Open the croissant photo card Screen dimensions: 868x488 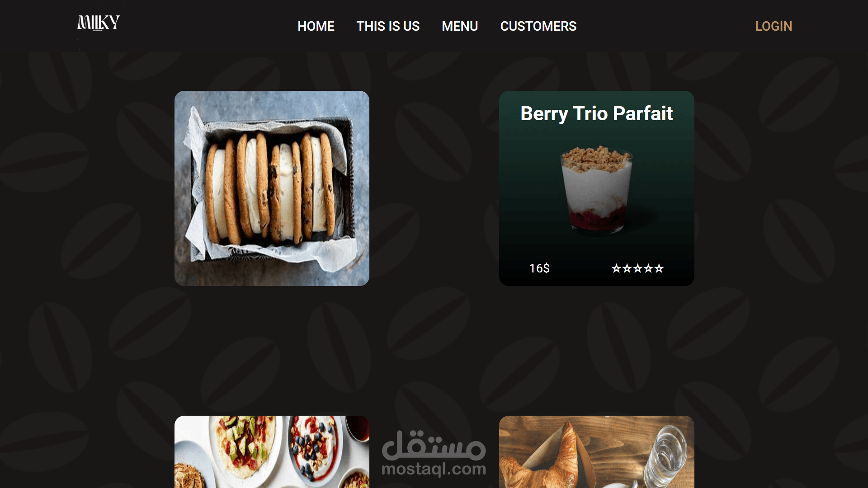point(597,452)
